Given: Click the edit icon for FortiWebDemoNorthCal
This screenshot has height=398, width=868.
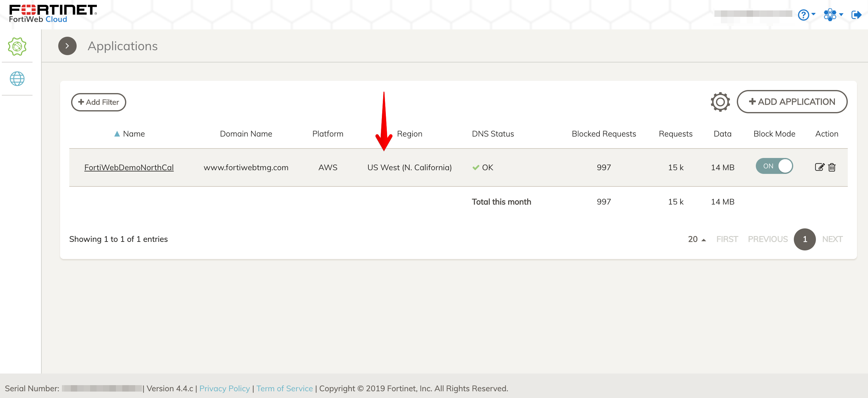Looking at the screenshot, I should (x=819, y=167).
